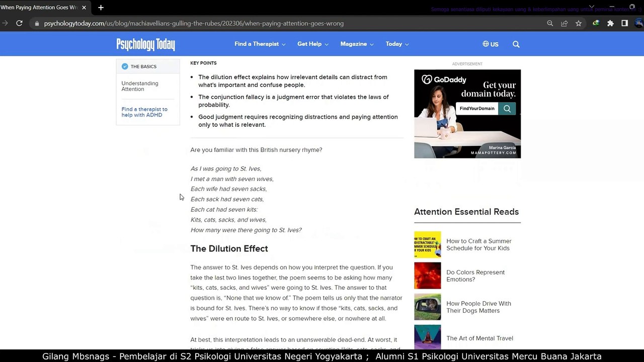This screenshot has width=644, height=362.
Task: Close the 'When Paying Attention Goes Wrong' tab
Action: [84, 8]
